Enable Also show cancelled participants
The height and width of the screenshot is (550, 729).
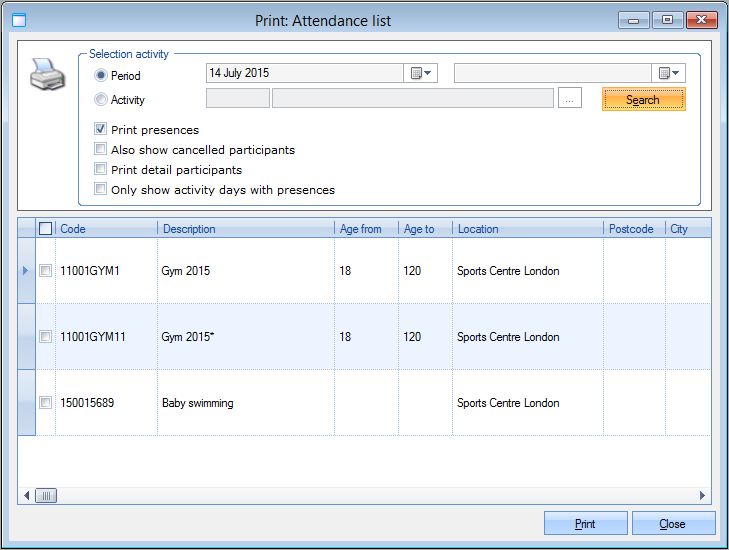pyautogui.click(x=100, y=149)
